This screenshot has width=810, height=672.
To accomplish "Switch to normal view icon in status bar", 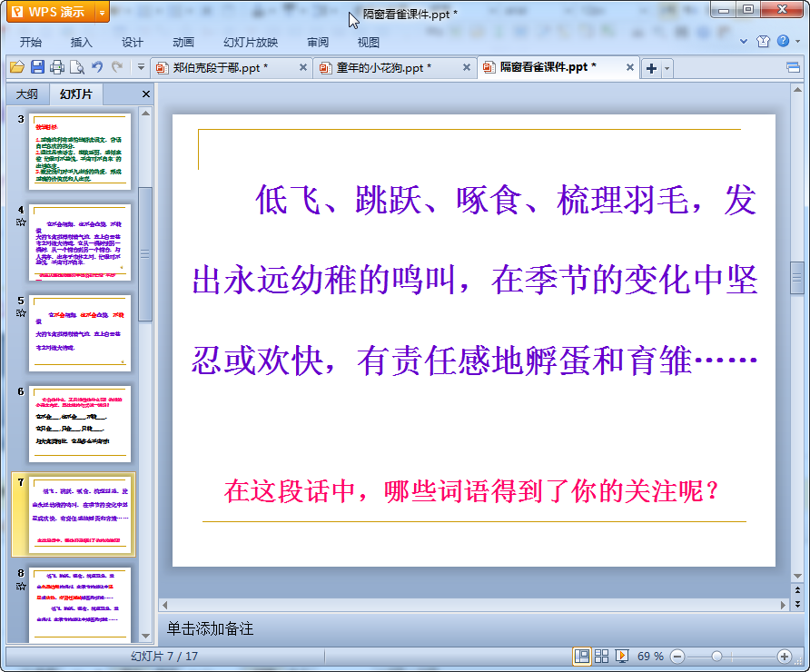I will [x=582, y=657].
